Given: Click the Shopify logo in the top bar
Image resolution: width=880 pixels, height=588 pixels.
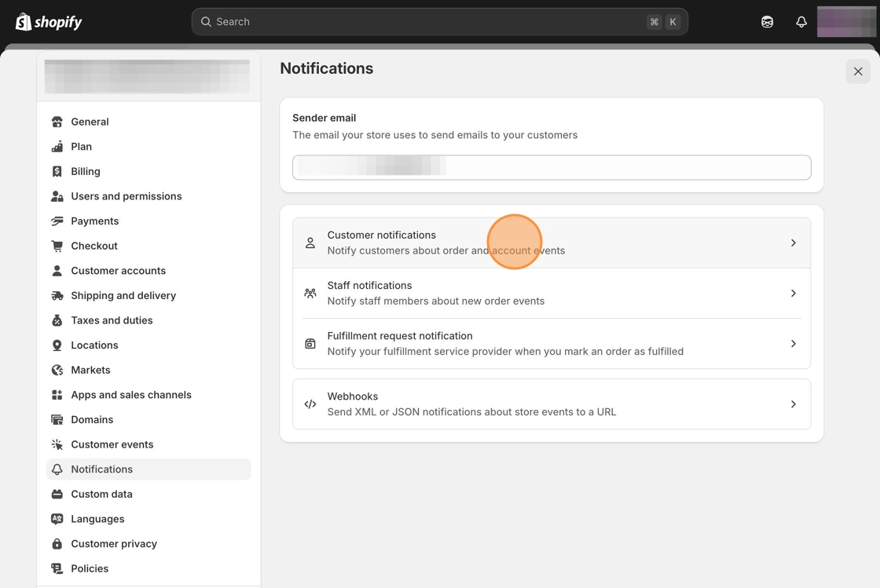Looking at the screenshot, I should [49, 22].
